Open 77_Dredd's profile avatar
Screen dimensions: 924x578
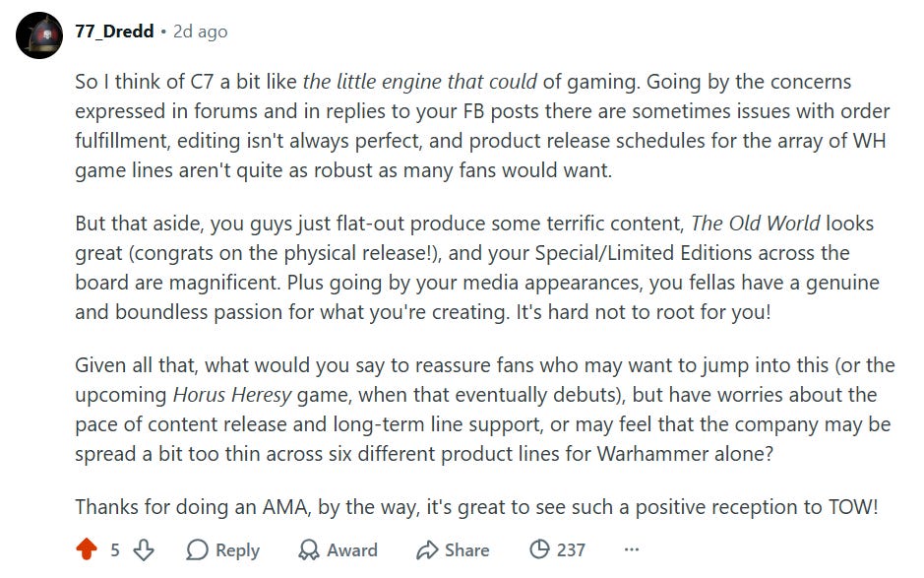[39, 35]
